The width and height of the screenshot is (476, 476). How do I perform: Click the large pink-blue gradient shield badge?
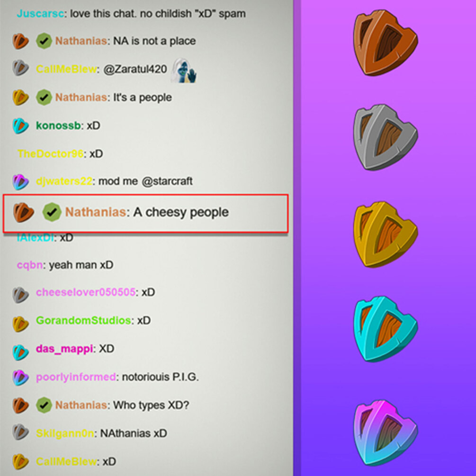click(385, 433)
